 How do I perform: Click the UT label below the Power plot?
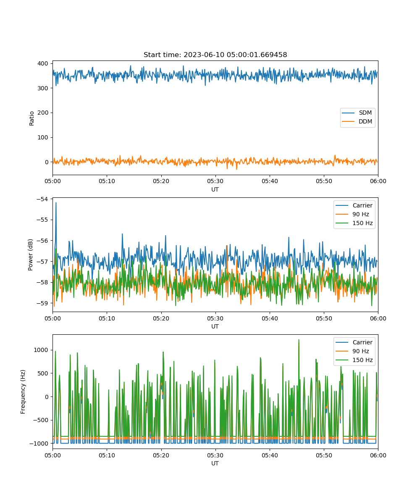[215, 326]
